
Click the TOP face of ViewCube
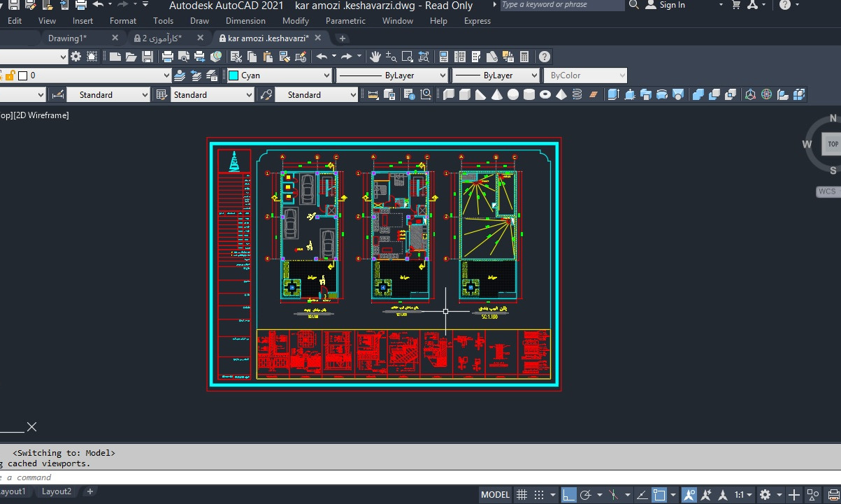point(833,144)
